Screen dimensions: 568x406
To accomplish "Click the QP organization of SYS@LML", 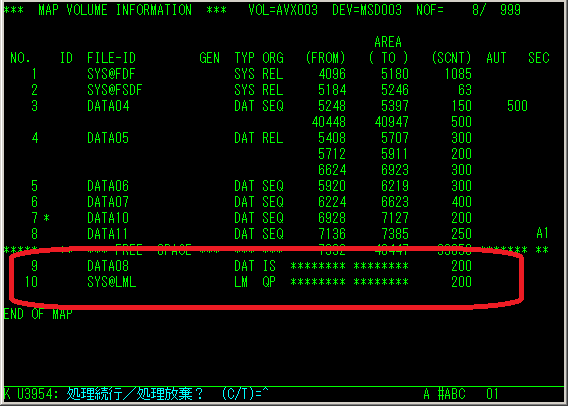I will tap(269, 282).
